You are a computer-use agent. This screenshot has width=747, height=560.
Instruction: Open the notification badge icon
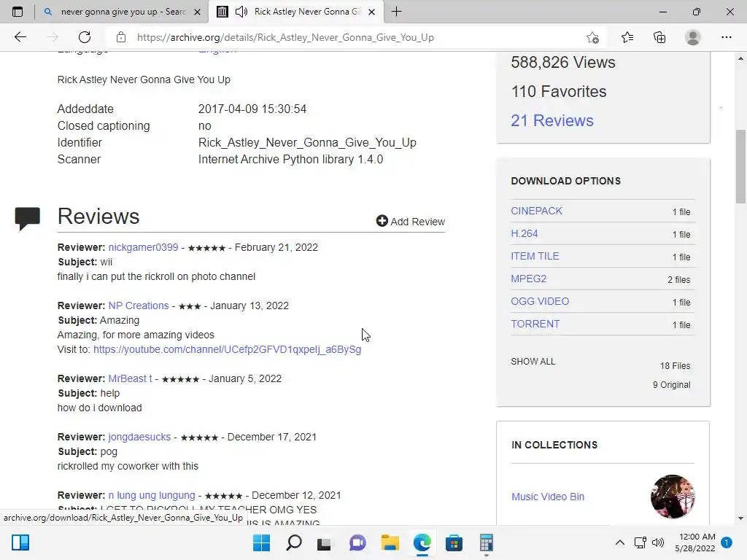click(x=727, y=542)
